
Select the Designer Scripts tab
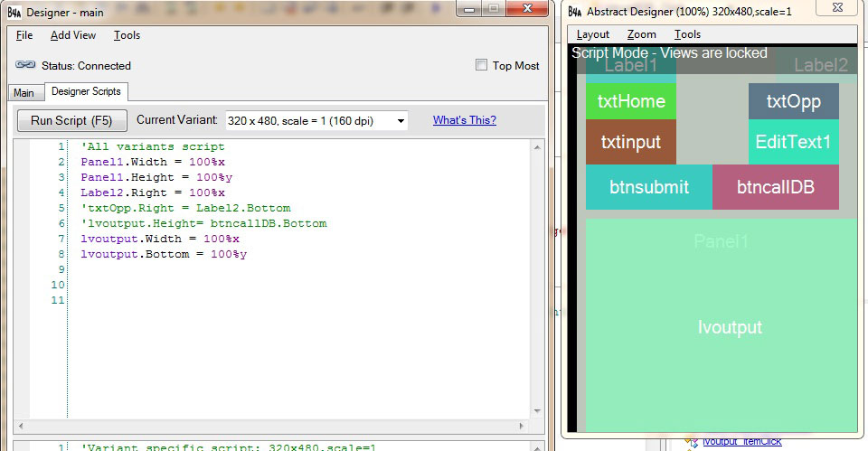click(86, 91)
